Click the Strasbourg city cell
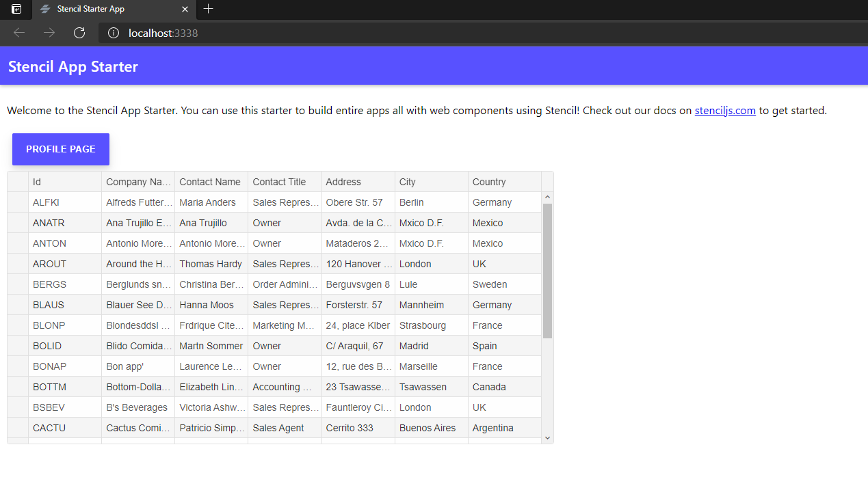 (432, 325)
